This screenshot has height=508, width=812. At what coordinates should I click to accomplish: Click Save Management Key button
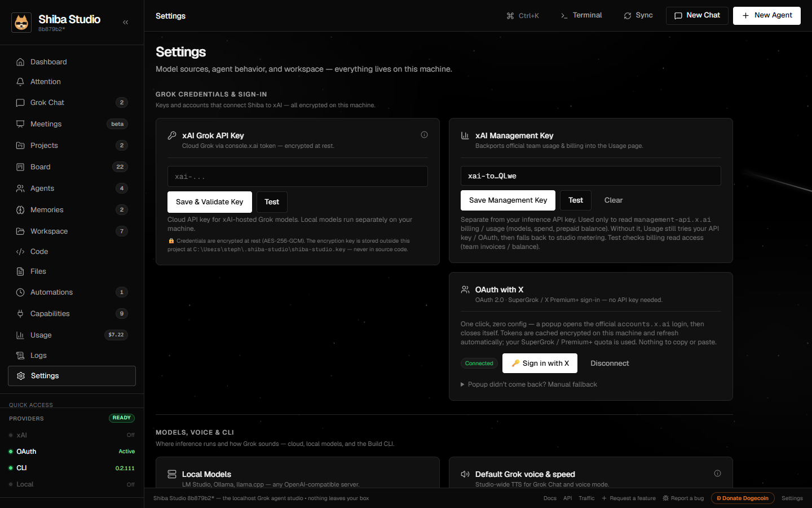[508, 200]
